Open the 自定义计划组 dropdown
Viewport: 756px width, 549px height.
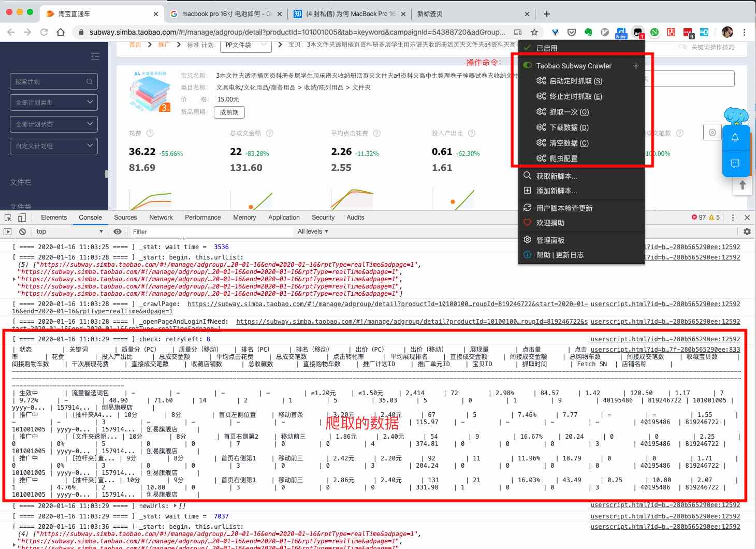[x=53, y=146]
